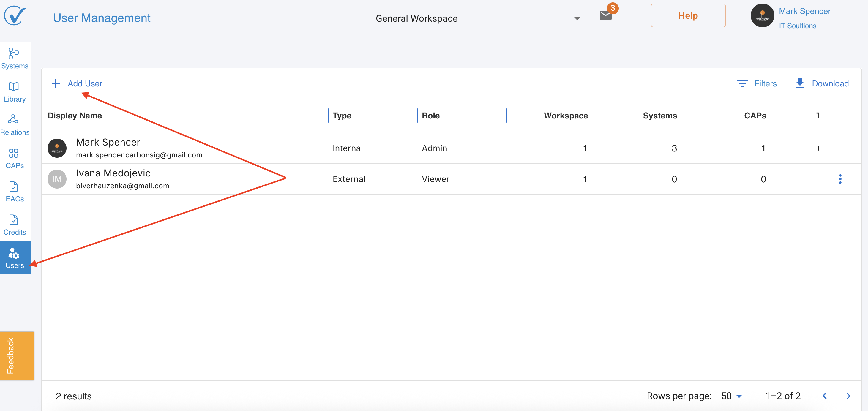Screen dimensions: 868x411
Task: Open the Feedback side tab
Action: [x=17, y=355]
